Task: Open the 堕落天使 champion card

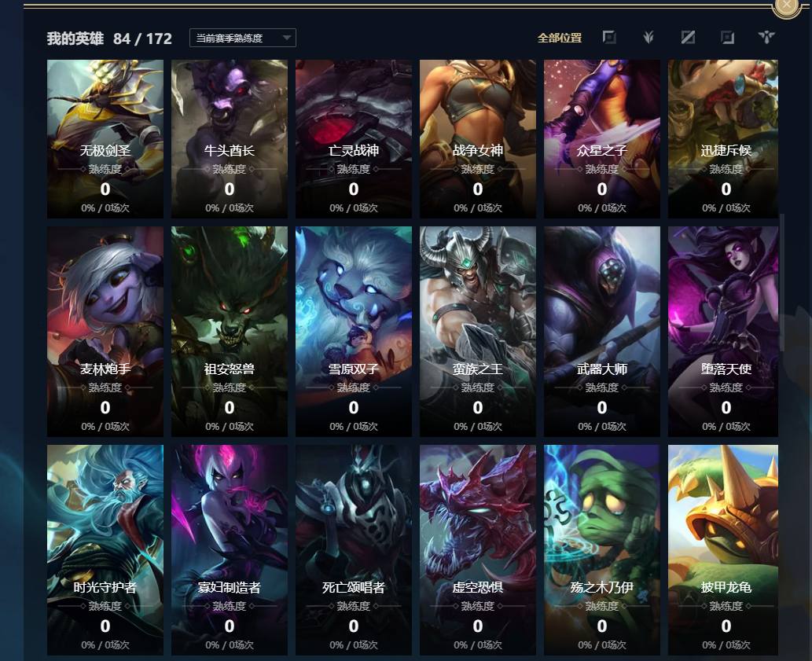Action: 723,331
